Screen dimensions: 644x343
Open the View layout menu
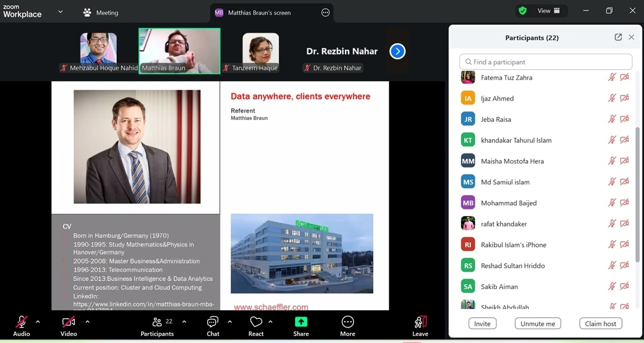coord(548,11)
